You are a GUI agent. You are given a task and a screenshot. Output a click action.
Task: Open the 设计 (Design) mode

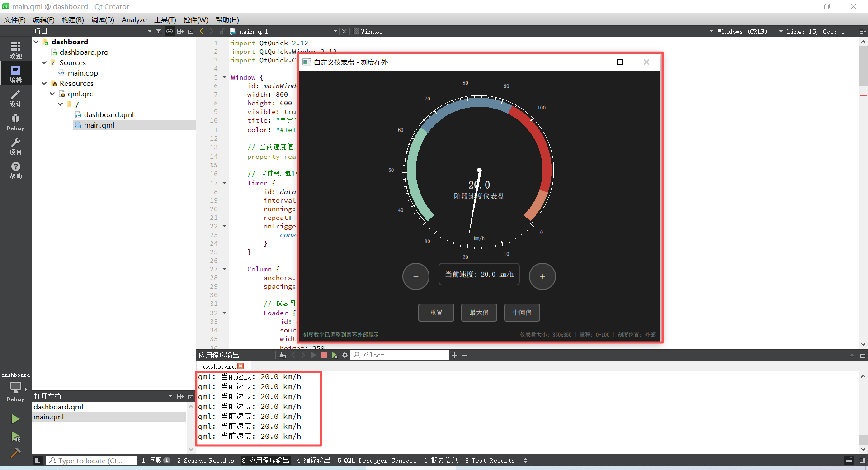(x=16, y=98)
